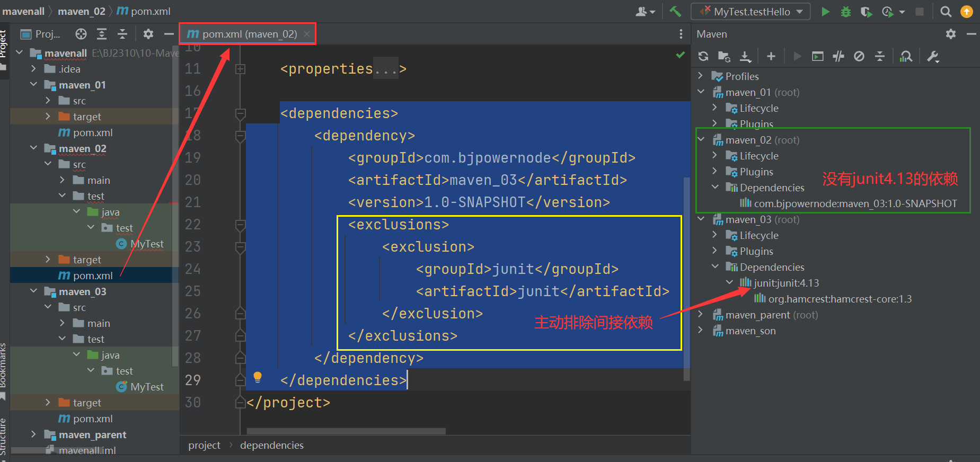The image size is (980, 462).
Task: Collapse maven_03 Dependencies node in Maven panel
Action: click(714, 267)
